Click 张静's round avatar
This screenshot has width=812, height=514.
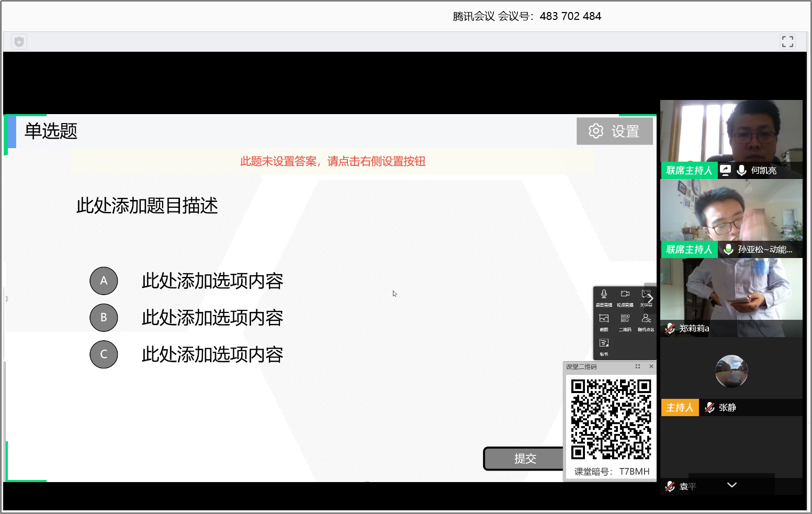point(731,371)
